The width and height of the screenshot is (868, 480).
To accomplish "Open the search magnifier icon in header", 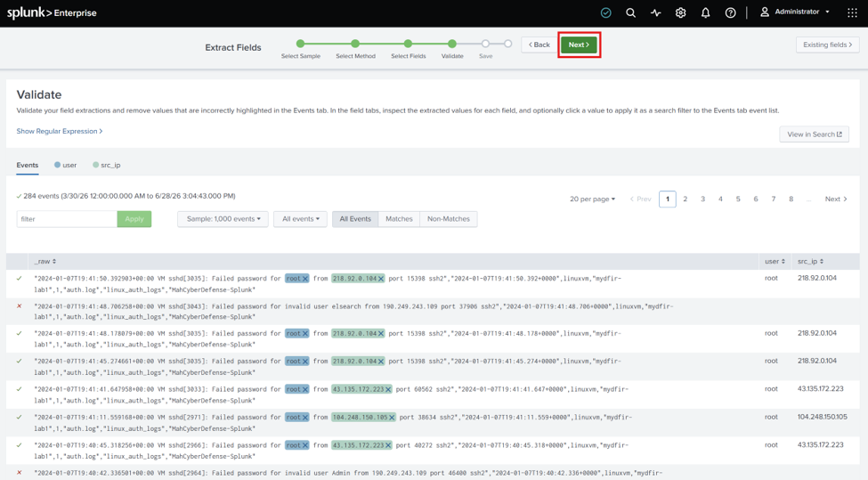I will click(x=630, y=12).
